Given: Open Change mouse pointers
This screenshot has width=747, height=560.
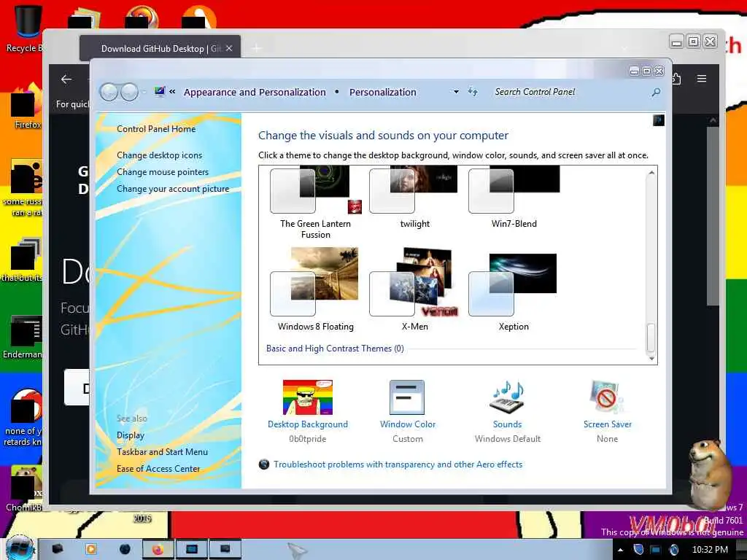Looking at the screenshot, I should click(163, 172).
